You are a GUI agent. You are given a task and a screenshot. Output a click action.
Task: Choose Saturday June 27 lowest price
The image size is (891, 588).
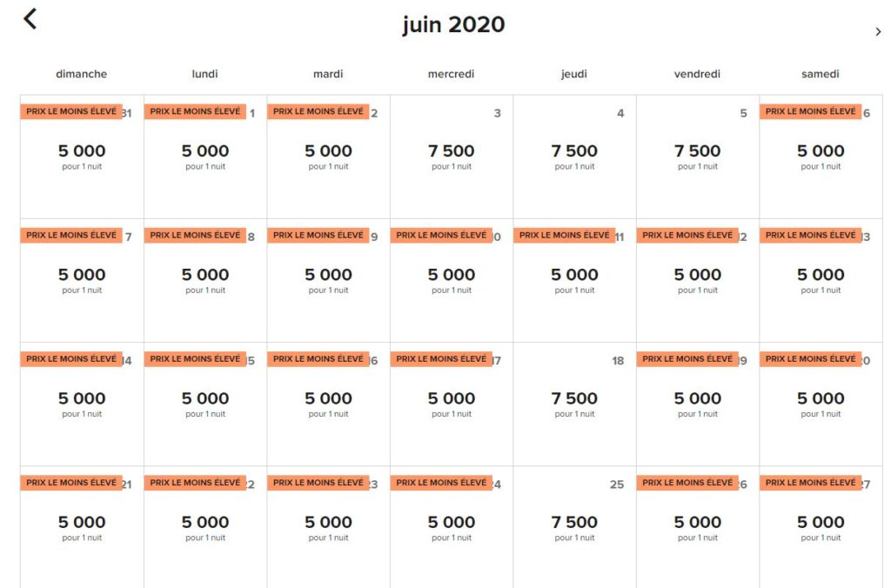(x=821, y=527)
